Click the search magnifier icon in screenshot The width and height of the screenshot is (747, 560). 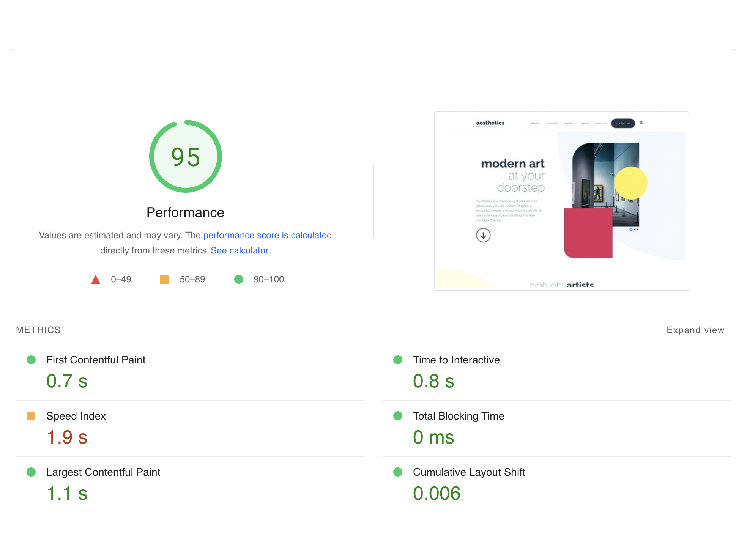point(641,123)
